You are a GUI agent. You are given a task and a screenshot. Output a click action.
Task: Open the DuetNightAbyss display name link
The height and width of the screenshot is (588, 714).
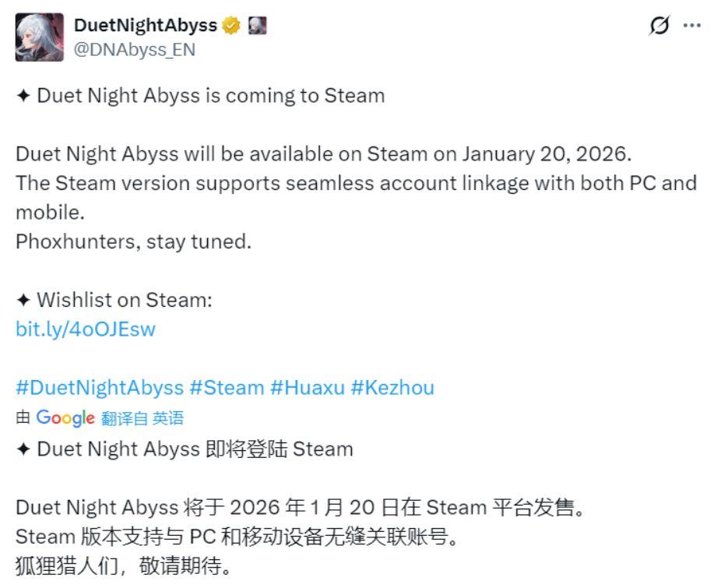[145, 25]
